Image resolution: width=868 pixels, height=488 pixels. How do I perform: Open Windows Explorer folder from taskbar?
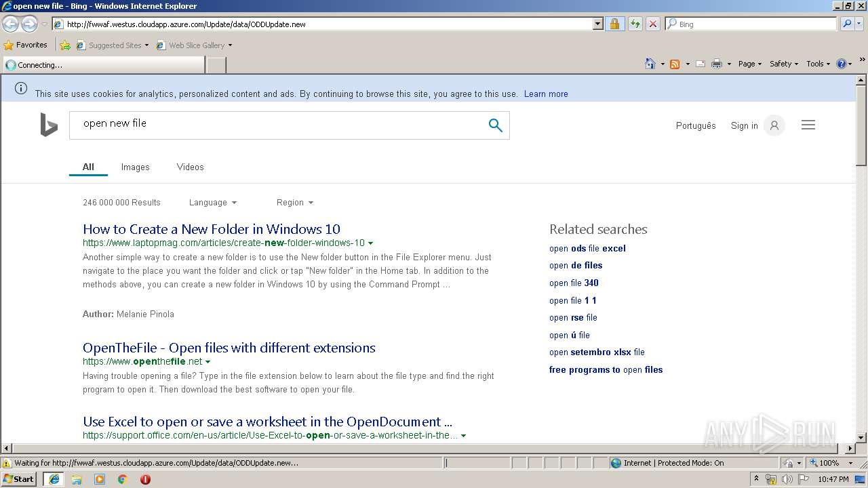click(x=77, y=479)
